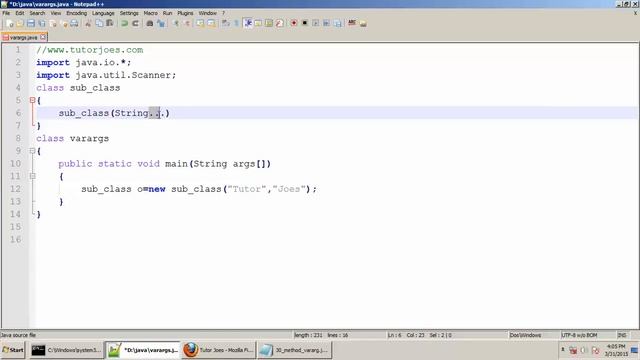Image resolution: width=640 pixels, height=360 pixels.
Task: Redo edit with the Redo arrow icon
Action: (x=135, y=23)
